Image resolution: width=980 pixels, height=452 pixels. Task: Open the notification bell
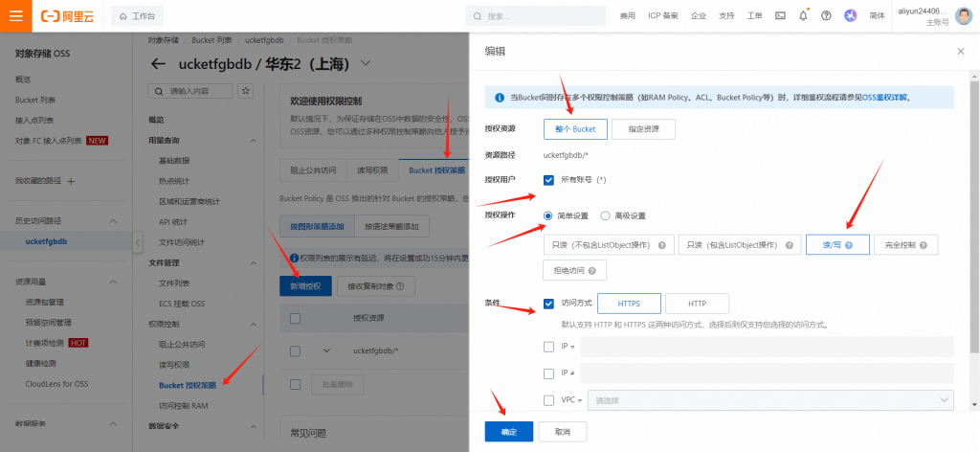pyautogui.click(x=803, y=16)
